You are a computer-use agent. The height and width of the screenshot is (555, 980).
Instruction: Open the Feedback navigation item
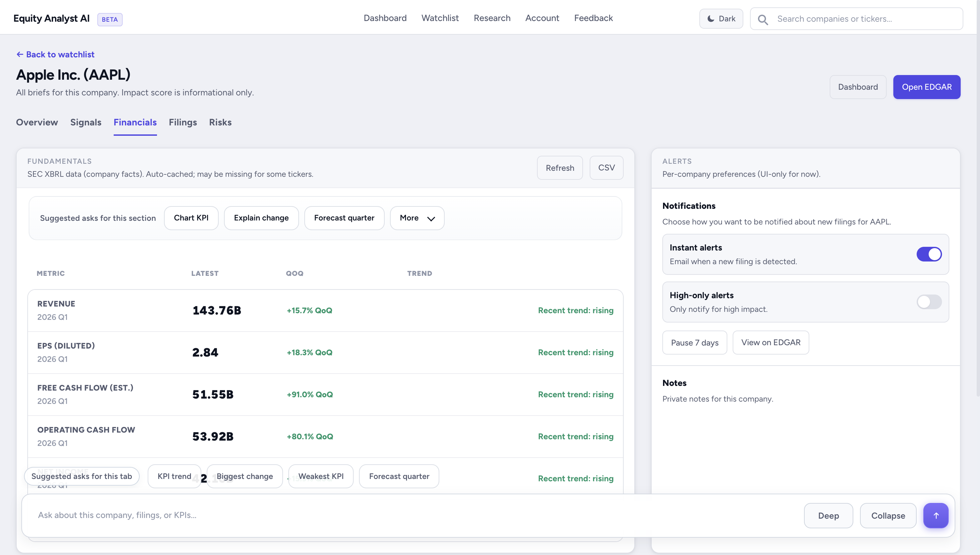pyautogui.click(x=593, y=18)
